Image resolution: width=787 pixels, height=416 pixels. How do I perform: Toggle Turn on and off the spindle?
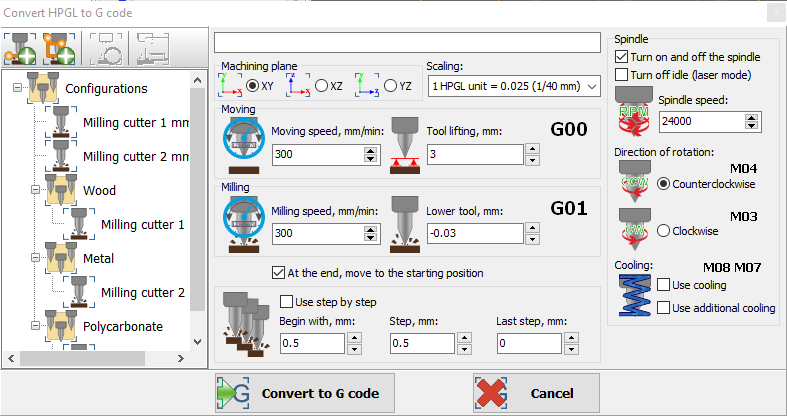[x=622, y=57]
